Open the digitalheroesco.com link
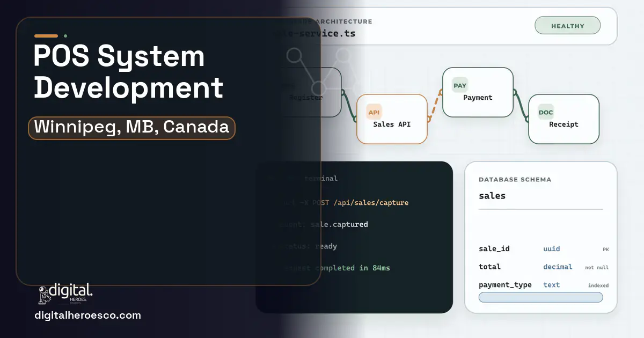The height and width of the screenshot is (338, 644). tap(87, 315)
